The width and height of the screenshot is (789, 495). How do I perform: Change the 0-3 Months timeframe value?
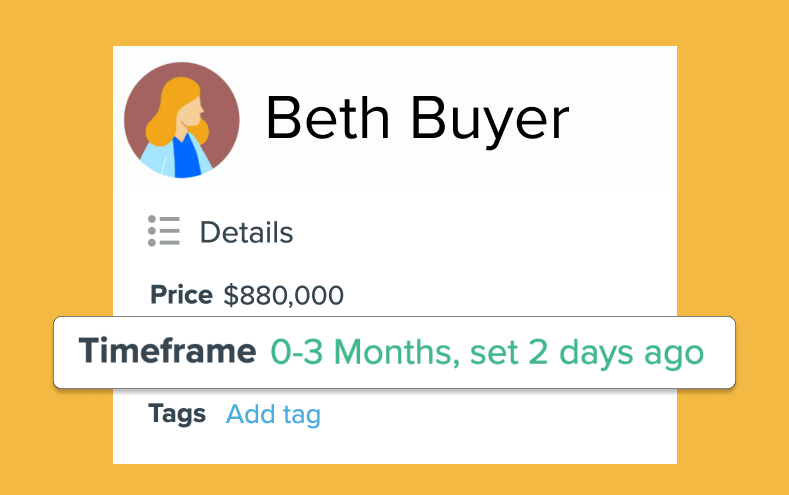click(x=358, y=352)
